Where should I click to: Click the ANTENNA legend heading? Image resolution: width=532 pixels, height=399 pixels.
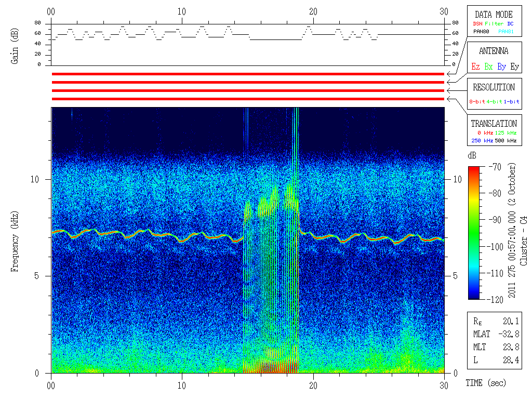coord(494,51)
